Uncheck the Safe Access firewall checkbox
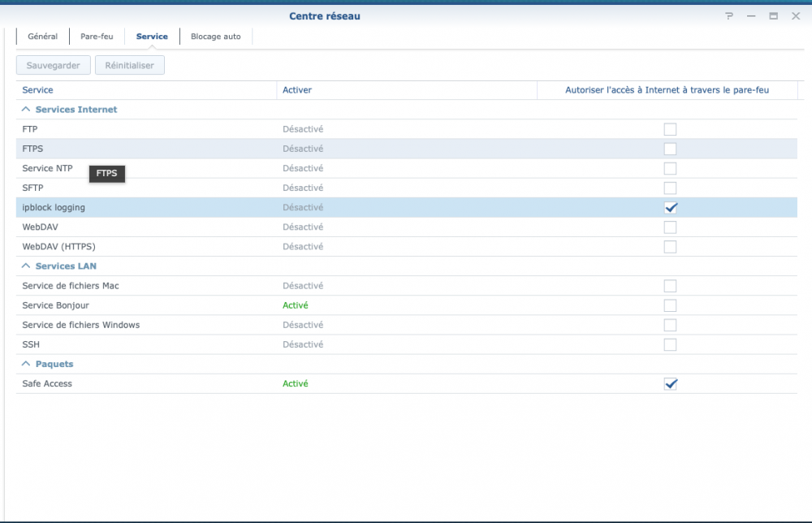Viewport: 812px width, 523px height. click(x=670, y=383)
